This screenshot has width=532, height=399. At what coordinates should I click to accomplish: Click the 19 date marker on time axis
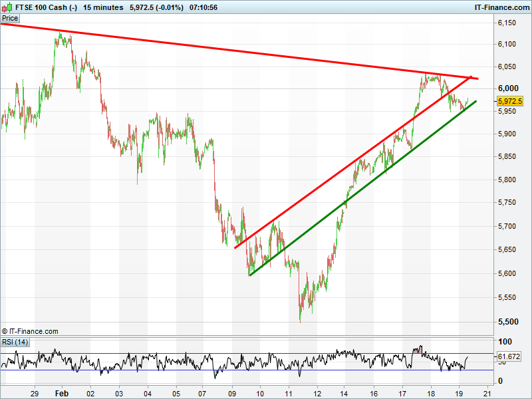[459, 393]
